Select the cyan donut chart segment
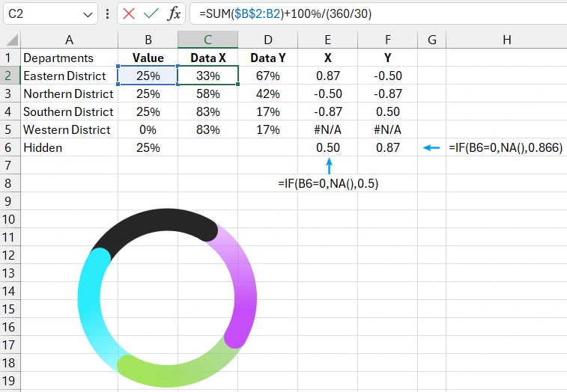 point(91,307)
